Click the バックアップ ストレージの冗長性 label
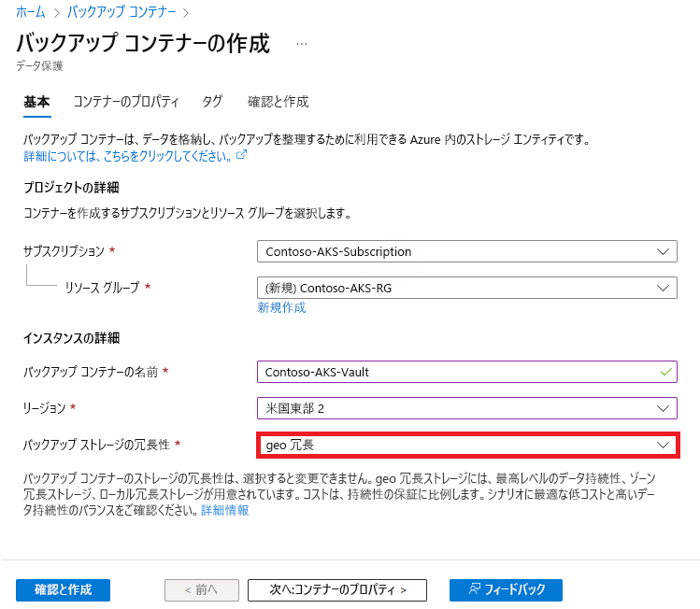This screenshot has width=700, height=609. (x=96, y=445)
